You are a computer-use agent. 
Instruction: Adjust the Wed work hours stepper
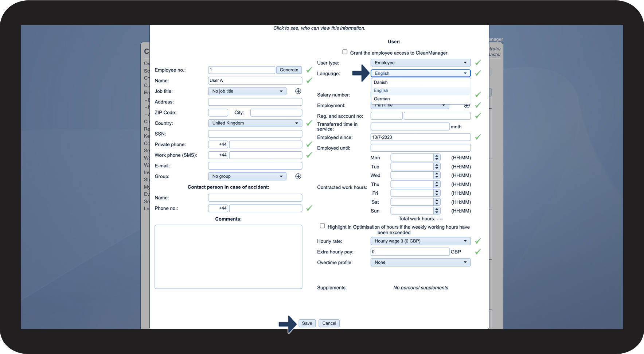pyautogui.click(x=437, y=175)
